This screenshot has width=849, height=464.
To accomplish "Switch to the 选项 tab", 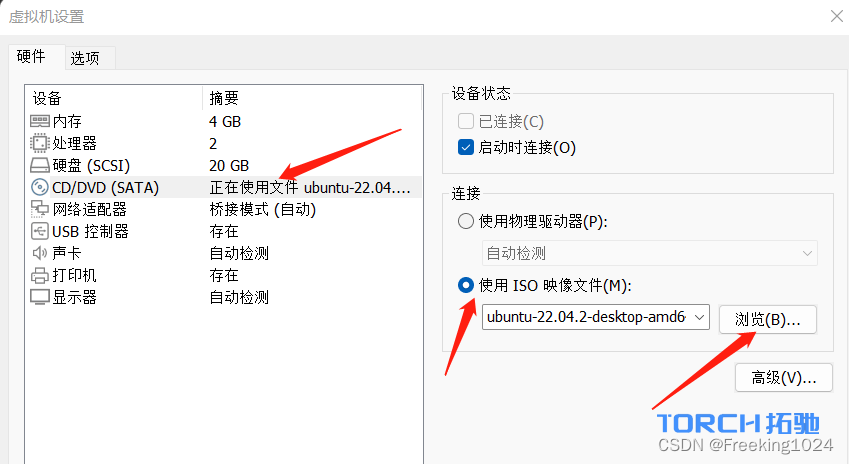I will click(x=85, y=58).
